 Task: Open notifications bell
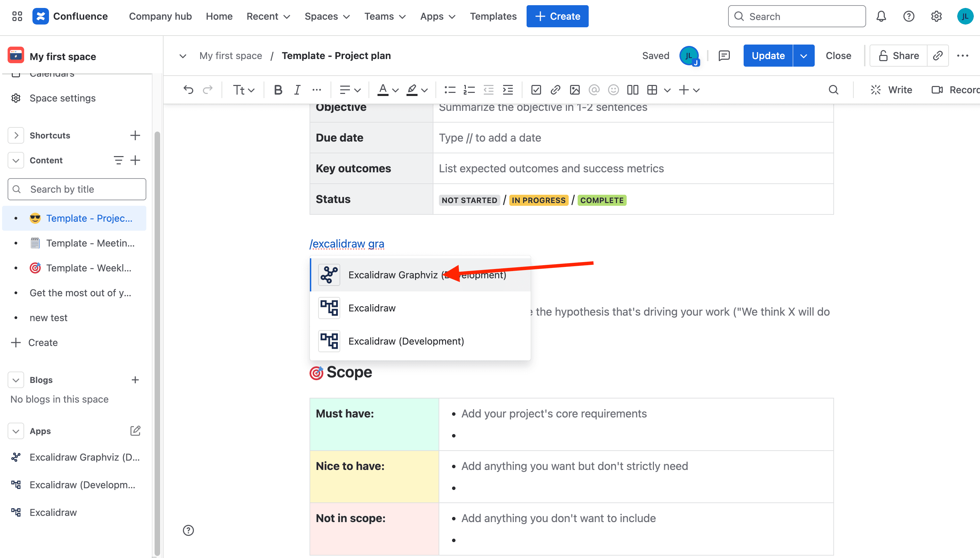tap(881, 16)
